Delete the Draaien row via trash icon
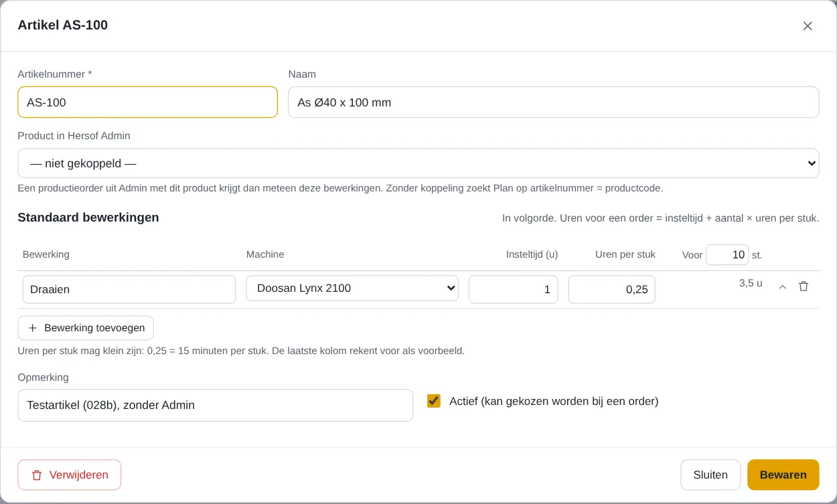This screenshot has width=837, height=504. (804, 286)
